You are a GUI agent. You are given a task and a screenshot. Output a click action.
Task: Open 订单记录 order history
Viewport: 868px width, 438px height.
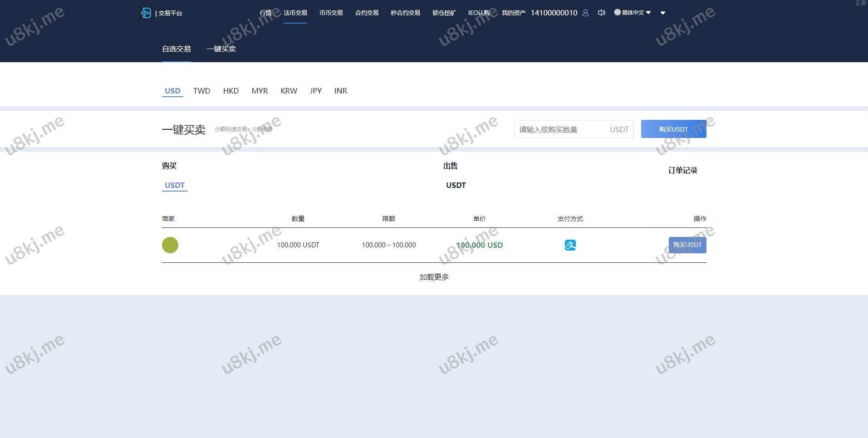point(682,171)
